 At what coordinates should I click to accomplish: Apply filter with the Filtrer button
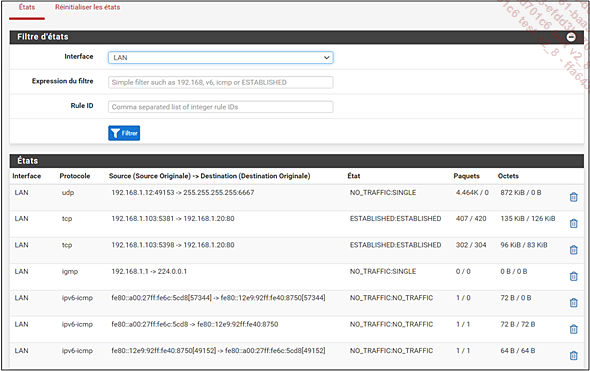click(x=124, y=133)
